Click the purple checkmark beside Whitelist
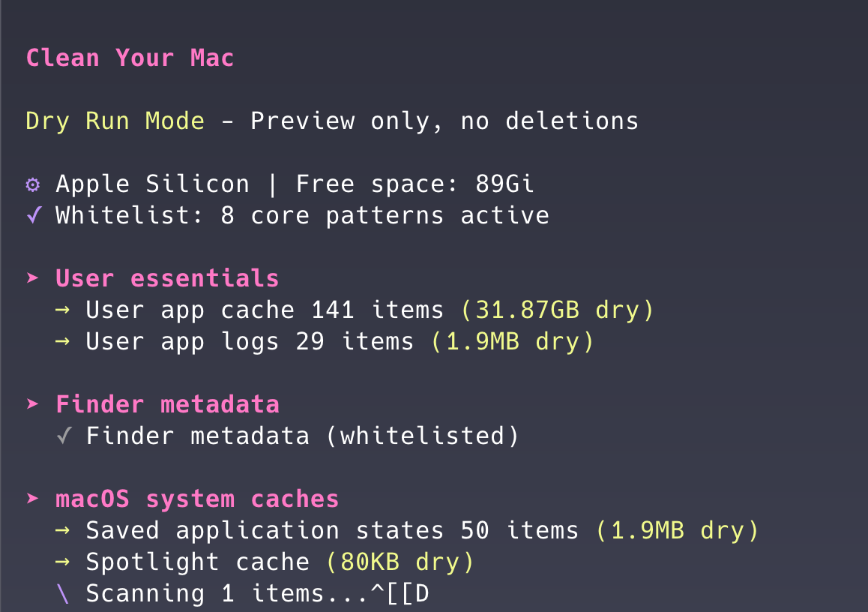The width and height of the screenshot is (868, 612). click(x=33, y=216)
